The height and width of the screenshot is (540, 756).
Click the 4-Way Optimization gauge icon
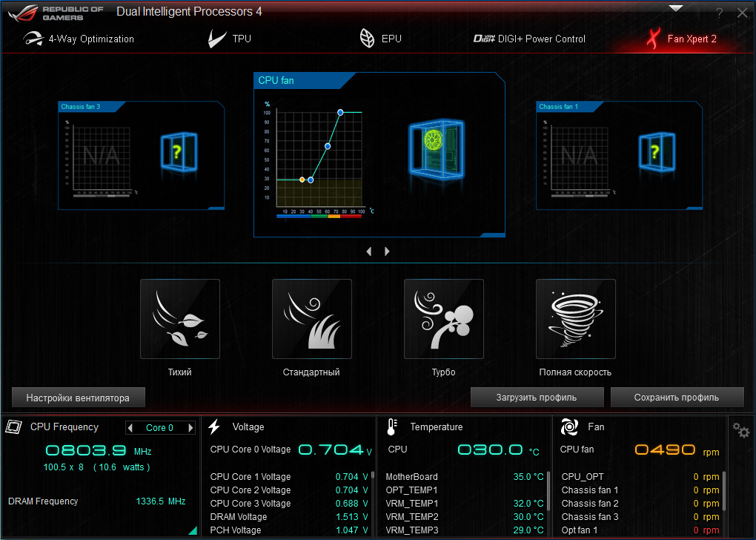pyautogui.click(x=33, y=39)
